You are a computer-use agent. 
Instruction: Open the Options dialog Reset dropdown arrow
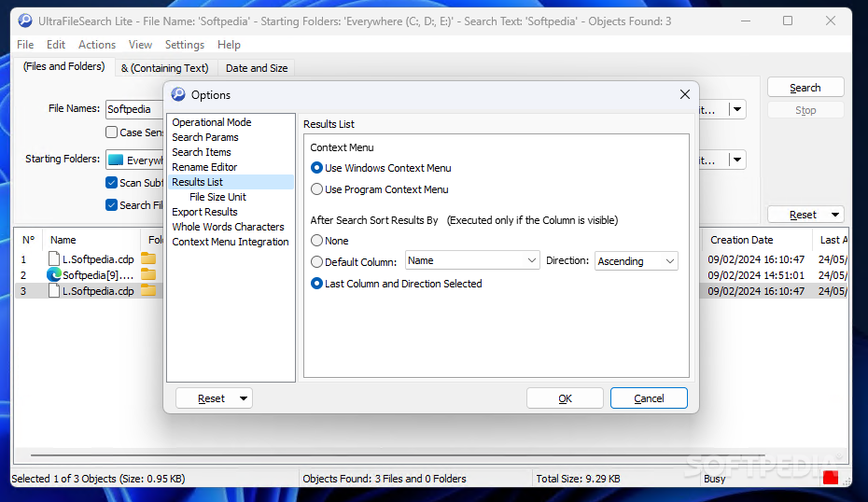[x=244, y=398]
